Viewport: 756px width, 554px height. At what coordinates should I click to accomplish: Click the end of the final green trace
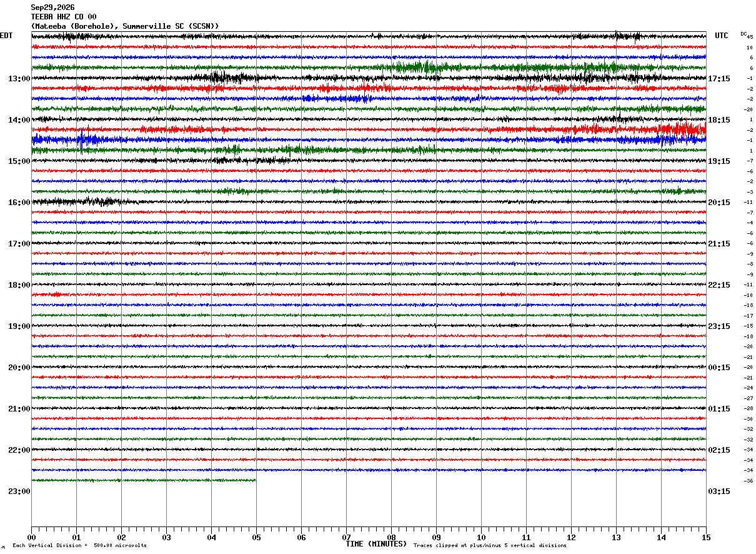point(255,480)
